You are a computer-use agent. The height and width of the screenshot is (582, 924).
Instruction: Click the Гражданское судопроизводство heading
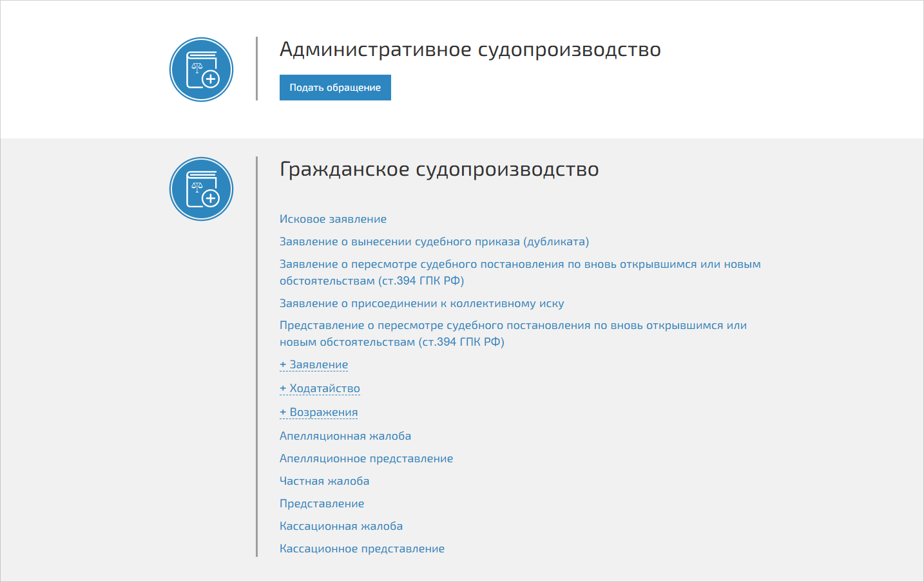pyautogui.click(x=439, y=169)
